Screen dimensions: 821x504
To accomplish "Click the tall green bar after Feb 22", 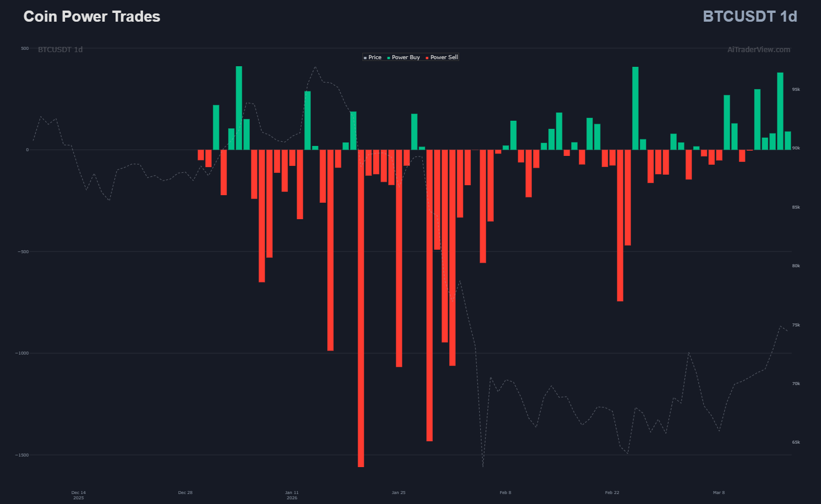I will (635, 108).
